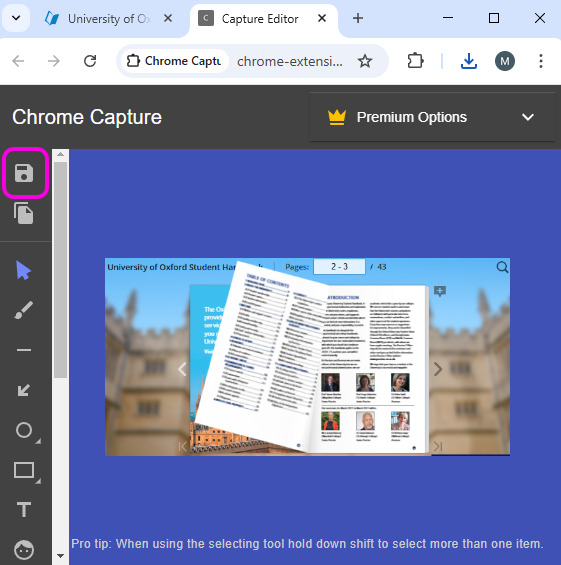
Task: Click the copy to clipboard icon
Action: 23,213
